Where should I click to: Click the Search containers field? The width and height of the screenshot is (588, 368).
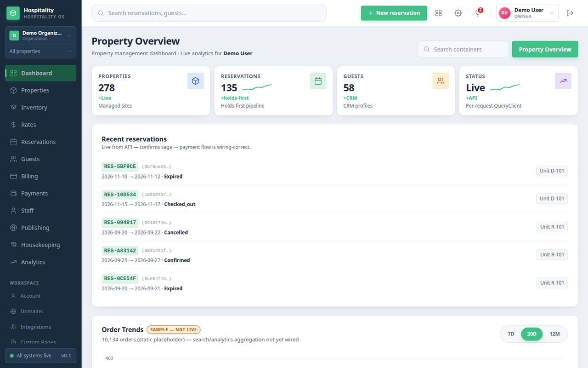463,49
